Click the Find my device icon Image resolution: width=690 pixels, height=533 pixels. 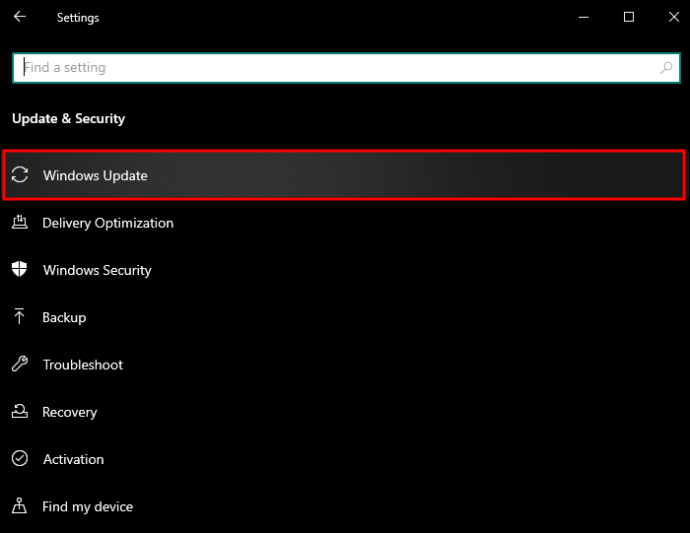[x=20, y=507]
